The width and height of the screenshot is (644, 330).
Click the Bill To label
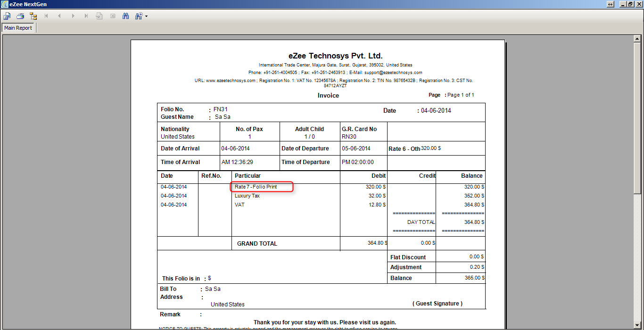[x=168, y=289]
